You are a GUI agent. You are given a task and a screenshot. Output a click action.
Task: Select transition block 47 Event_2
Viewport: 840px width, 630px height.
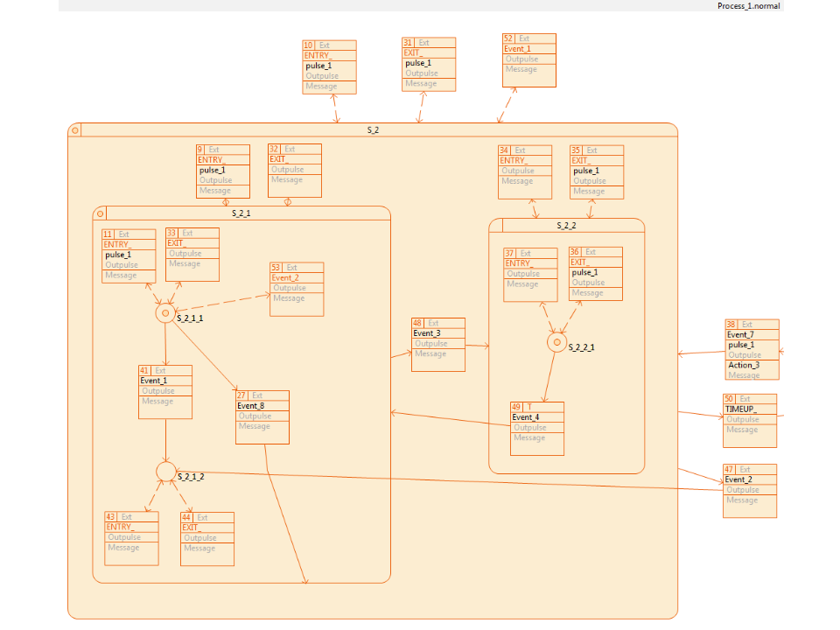point(749,490)
